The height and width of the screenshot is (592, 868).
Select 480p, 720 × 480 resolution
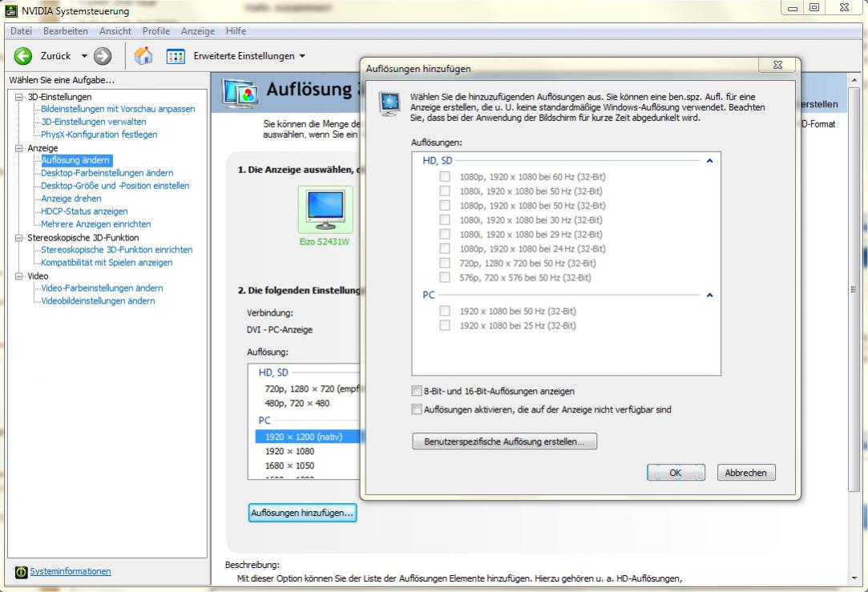[297, 403]
